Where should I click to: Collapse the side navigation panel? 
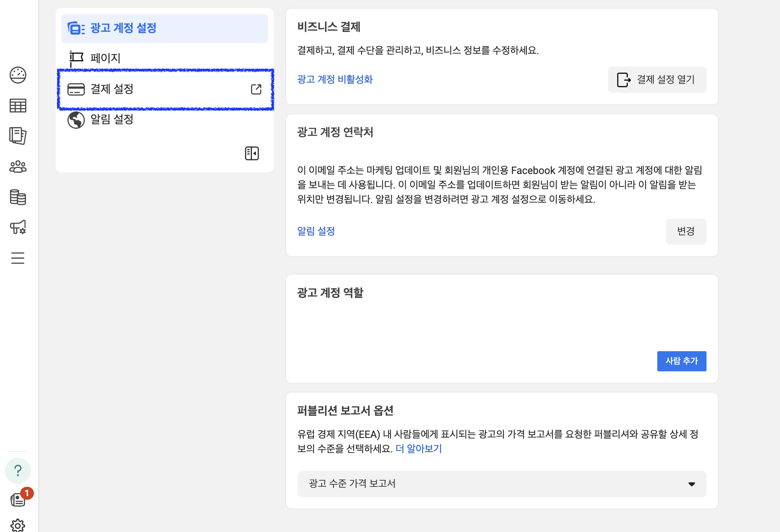click(x=252, y=153)
